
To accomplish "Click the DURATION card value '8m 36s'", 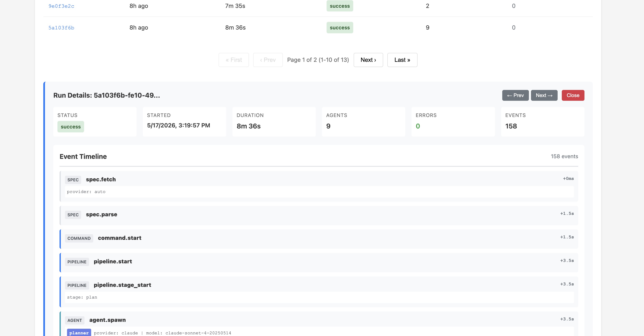I will point(249,126).
